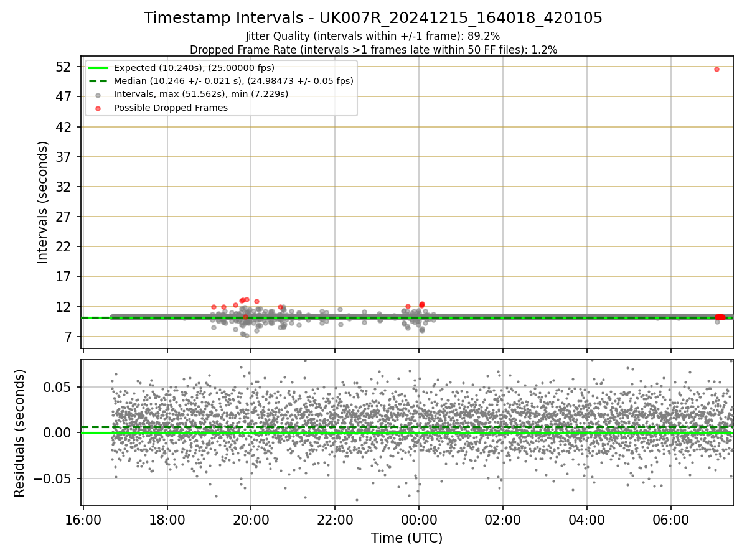Click the x-axis tick label '02:00'
Screen dimensions: 747x560
(x=503, y=520)
